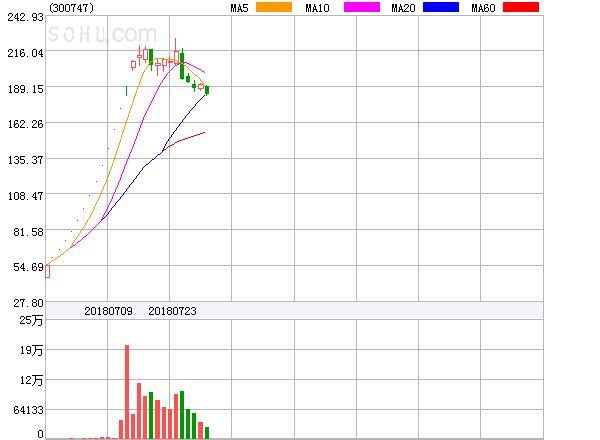Click the magenta MA10 legend swatch
The height and width of the screenshot is (440, 600).
[362, 7]
